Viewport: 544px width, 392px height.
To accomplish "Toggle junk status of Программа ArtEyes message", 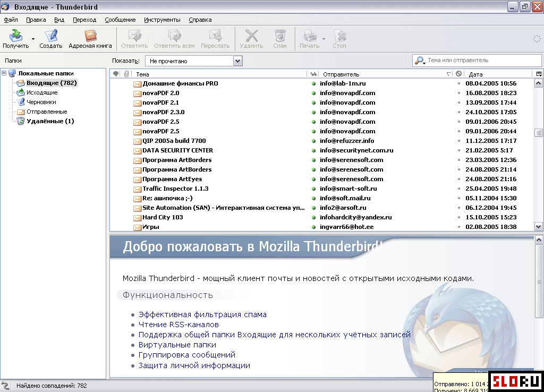I will 458,179.
